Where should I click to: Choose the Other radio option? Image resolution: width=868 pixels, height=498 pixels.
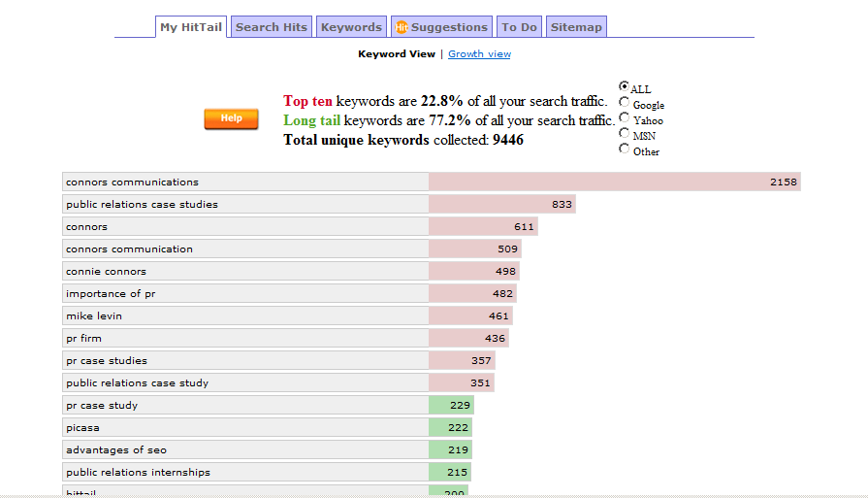[x=624, y=149]
